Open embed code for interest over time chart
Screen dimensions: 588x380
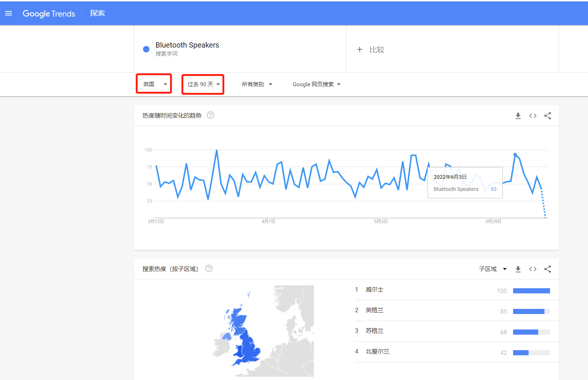point(533,116)
